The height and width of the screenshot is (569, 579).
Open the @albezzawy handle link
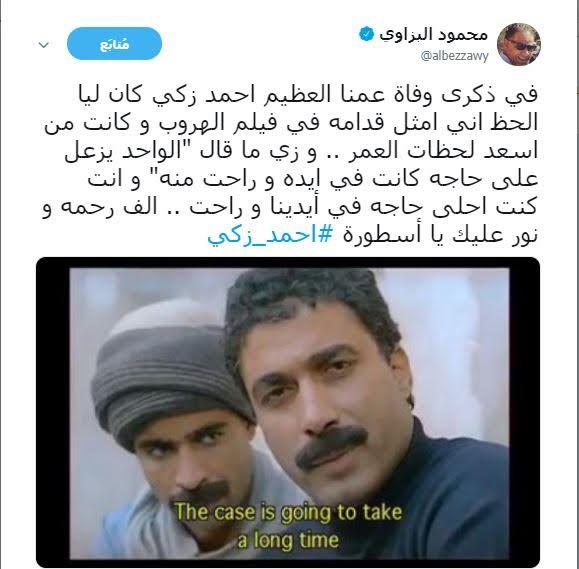454,56
